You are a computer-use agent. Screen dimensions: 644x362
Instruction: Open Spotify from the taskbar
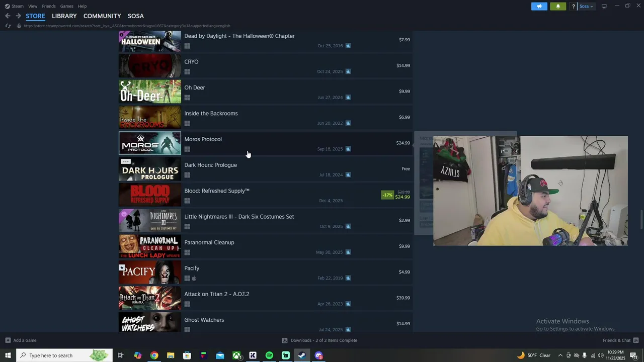[269, 355]
